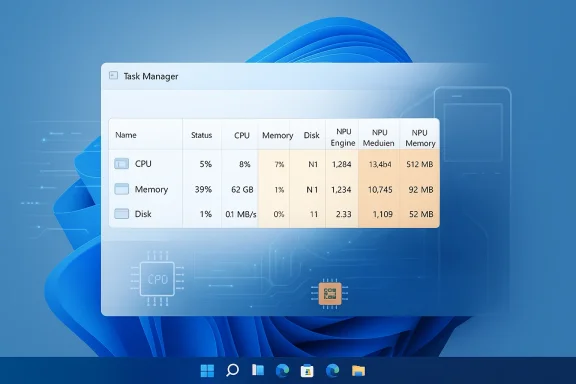Viewport: 576px width, 384px height.
Task: Click the 1,234 NPU Engine value
Action: pyautogui.click(x=341, y=190)
